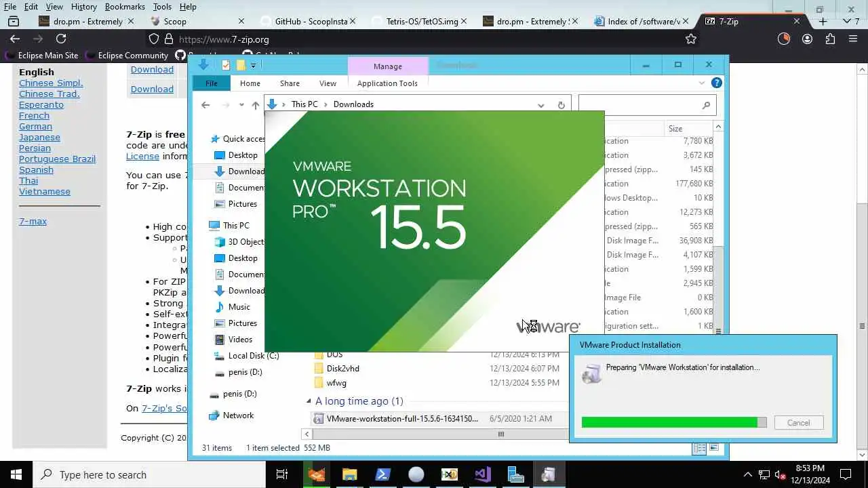Image resolution: width=868 pixels, height=488 pixels.
Task: Open File Explorer from the taskbar
Action: point(349,474)
